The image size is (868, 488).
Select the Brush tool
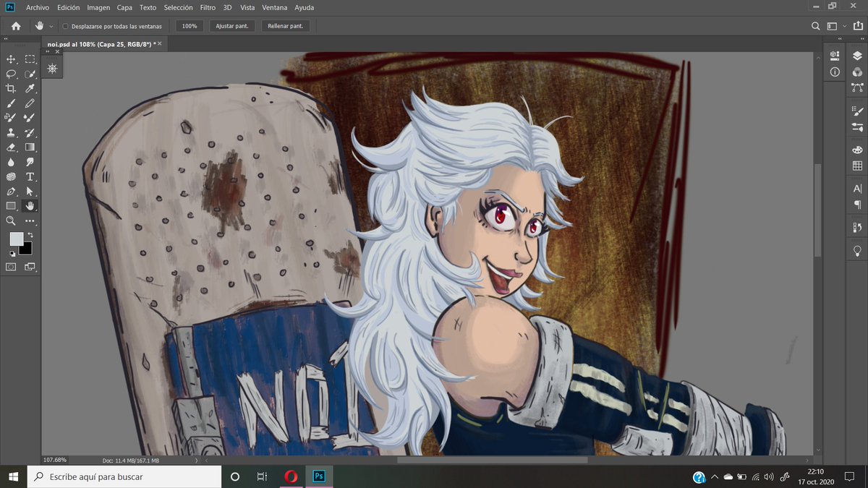click(x=11, y=103)
